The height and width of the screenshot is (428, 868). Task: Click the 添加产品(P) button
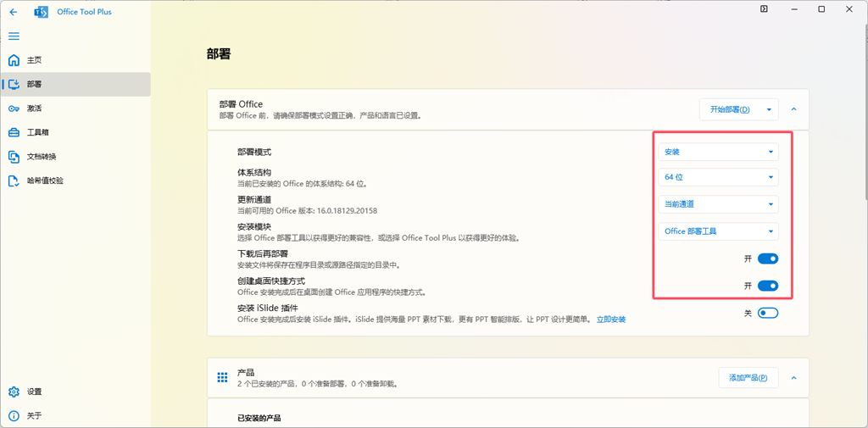tap(748, 378)
